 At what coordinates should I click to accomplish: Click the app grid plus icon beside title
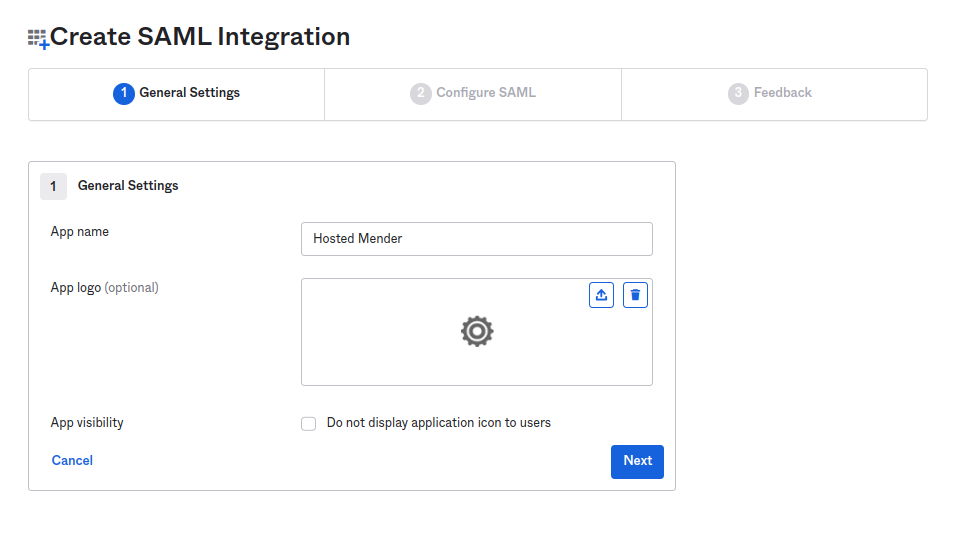(x=38, y=39)
